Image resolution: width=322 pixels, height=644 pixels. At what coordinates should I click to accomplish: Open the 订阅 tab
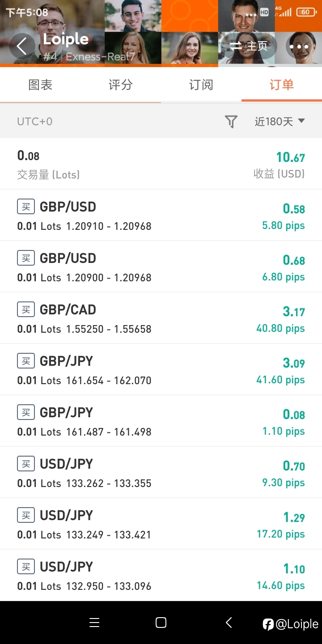point(201,85)
